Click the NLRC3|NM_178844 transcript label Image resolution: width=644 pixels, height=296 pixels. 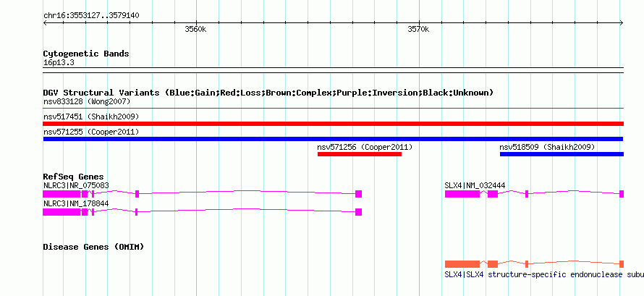tap(77, 203)
